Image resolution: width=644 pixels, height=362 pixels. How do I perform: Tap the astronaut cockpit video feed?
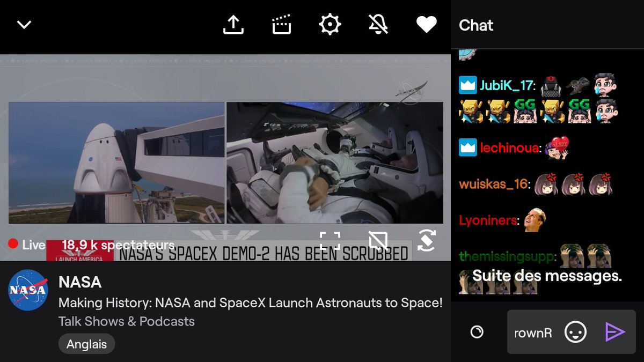[x=335, y=162]
